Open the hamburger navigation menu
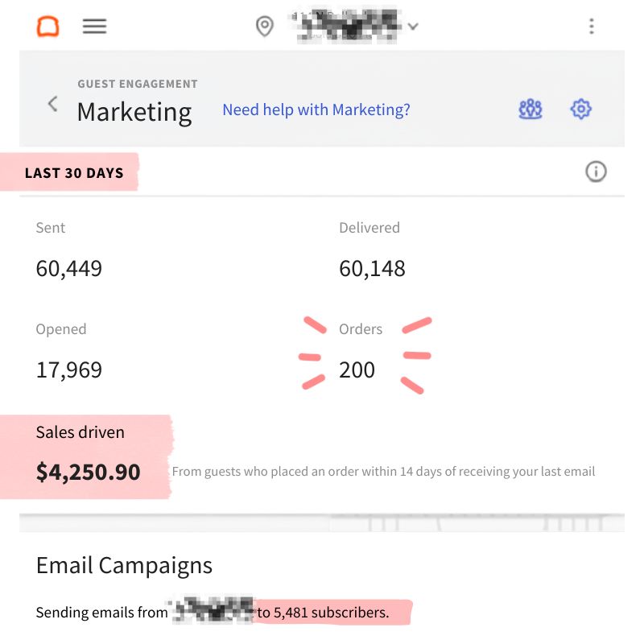The width and height of the screenshot is (644, 644). click(x=94, y=27)
